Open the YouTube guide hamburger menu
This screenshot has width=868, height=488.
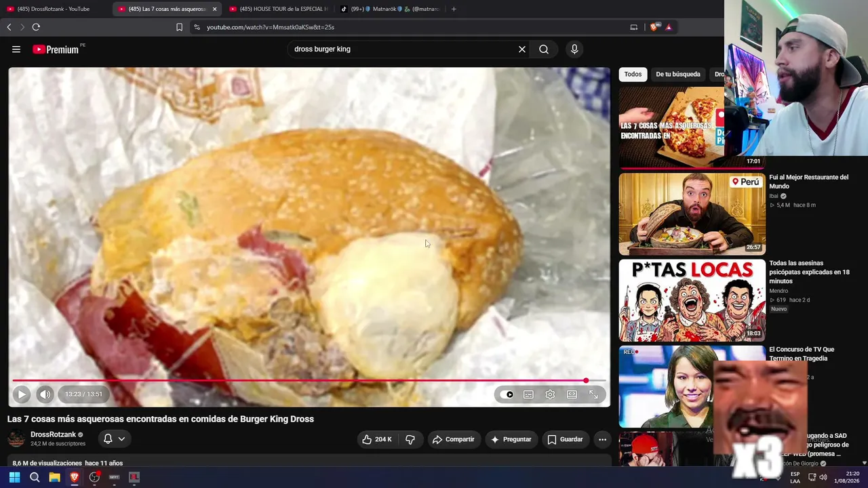(16, 49)
